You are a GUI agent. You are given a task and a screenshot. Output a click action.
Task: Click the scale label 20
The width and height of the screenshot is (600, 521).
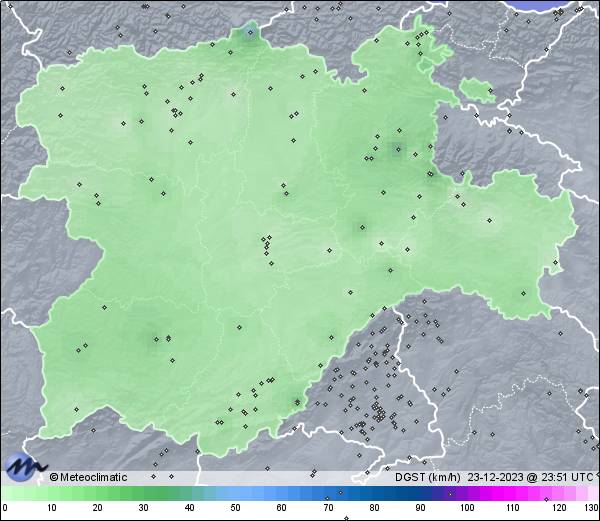[98, 508]
